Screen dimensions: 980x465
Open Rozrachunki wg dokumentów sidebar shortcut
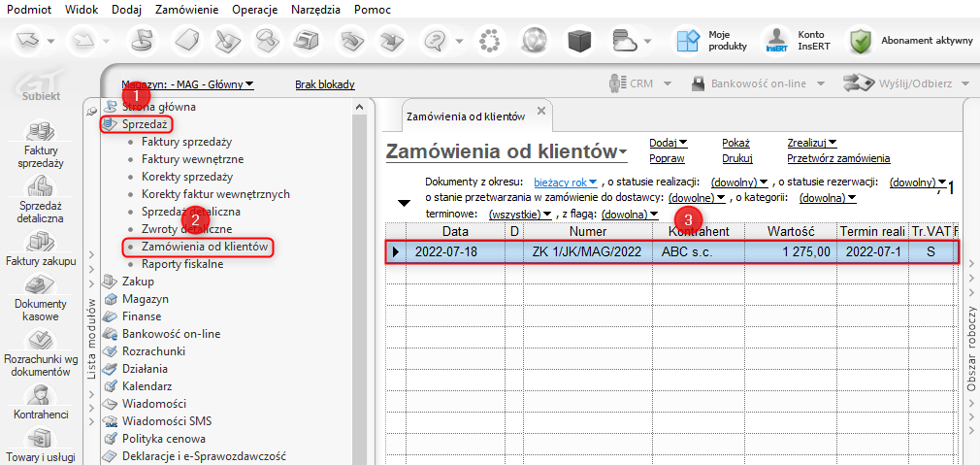(x=41, y=351)
